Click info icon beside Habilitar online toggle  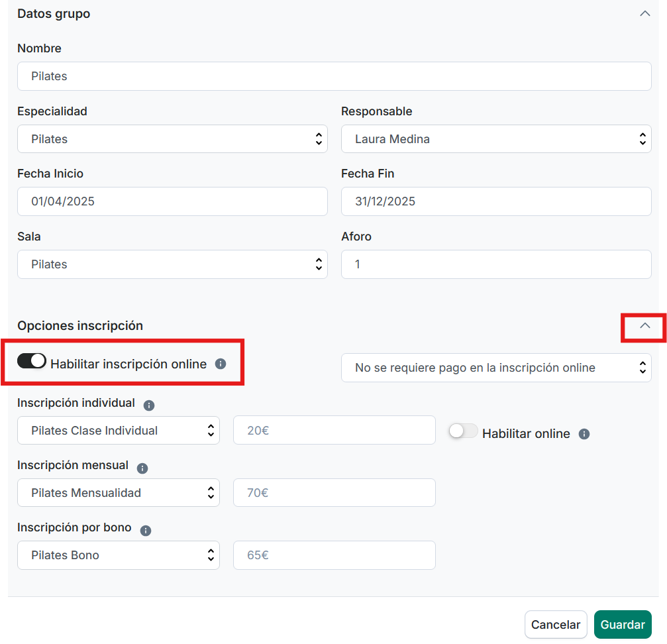pos(584,434)
